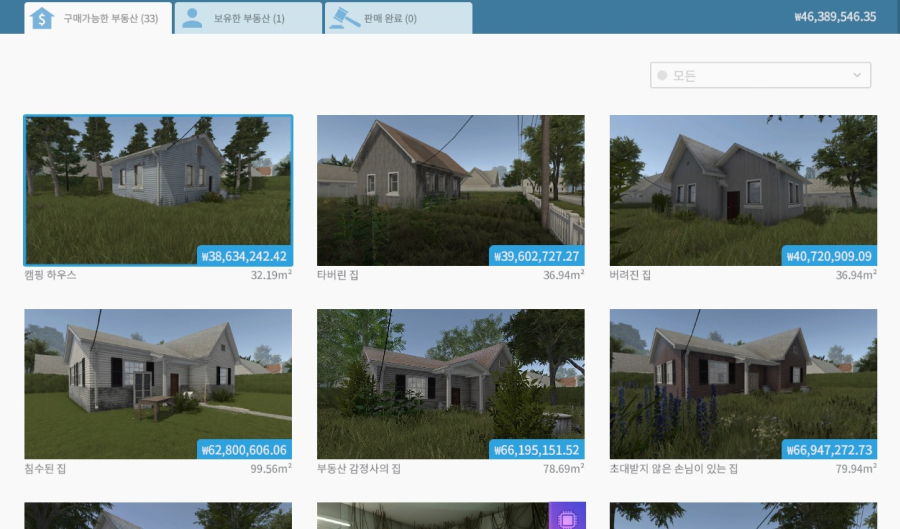Click the filter dropdown chevron arrow

tap(857, 75)
